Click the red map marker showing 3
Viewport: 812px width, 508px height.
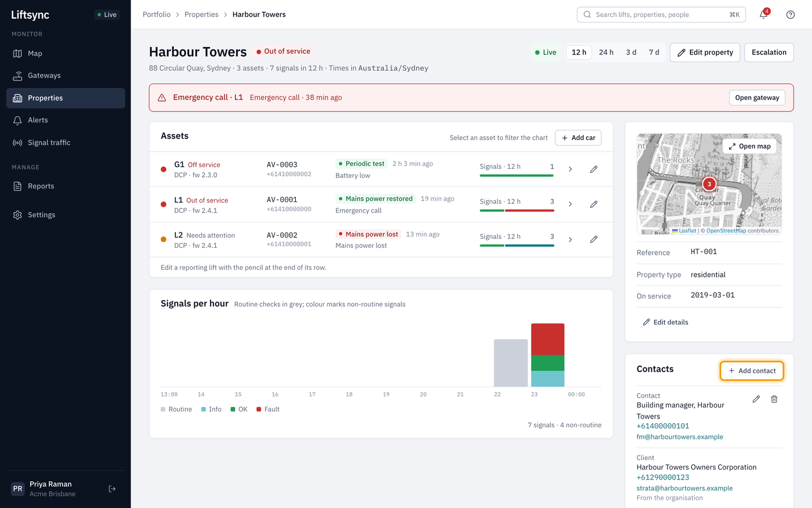pos(709,184)
